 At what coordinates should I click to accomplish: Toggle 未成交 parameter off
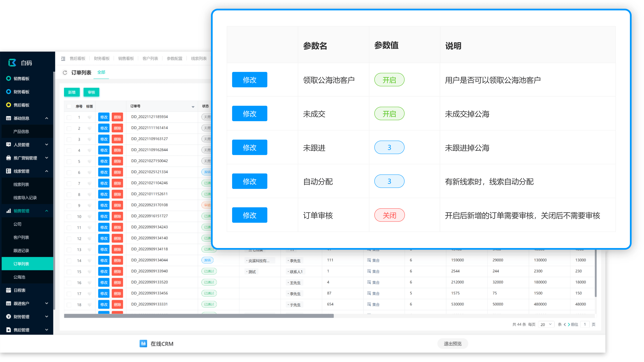tap(389, 114)
